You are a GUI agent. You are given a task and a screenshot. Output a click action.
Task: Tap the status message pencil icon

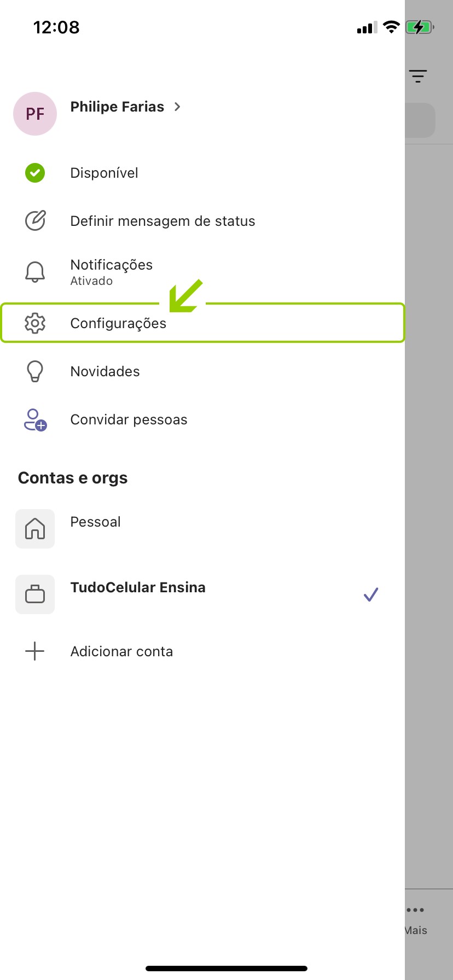pos(35,221)
